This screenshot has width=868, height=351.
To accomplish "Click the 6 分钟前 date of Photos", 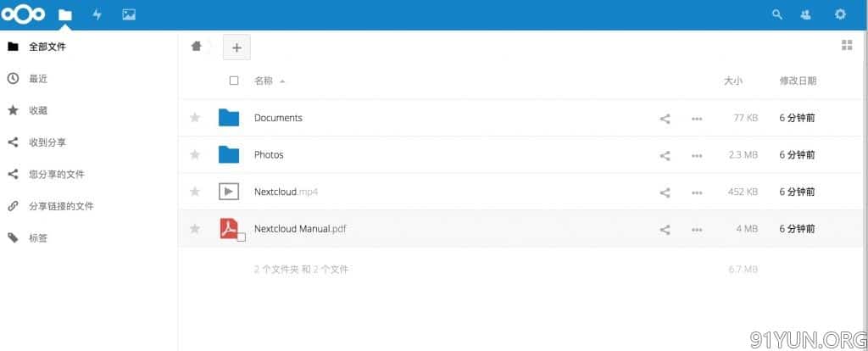I will pos(797,155).
